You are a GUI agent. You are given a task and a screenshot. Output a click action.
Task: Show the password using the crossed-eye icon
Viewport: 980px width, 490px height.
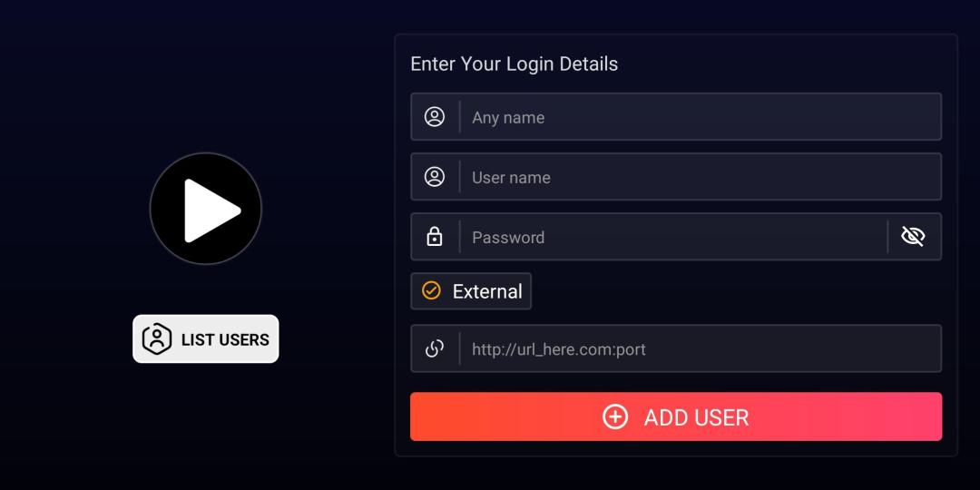[913, 237]
